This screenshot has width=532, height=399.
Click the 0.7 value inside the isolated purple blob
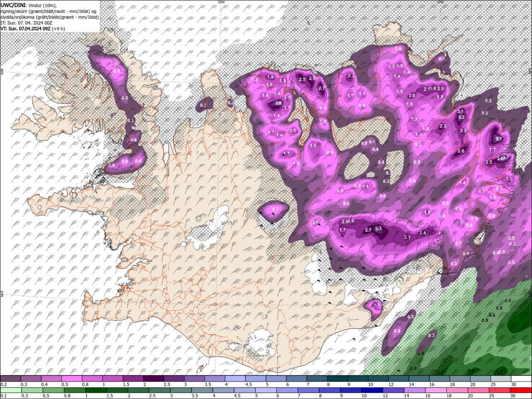(275, 209)
